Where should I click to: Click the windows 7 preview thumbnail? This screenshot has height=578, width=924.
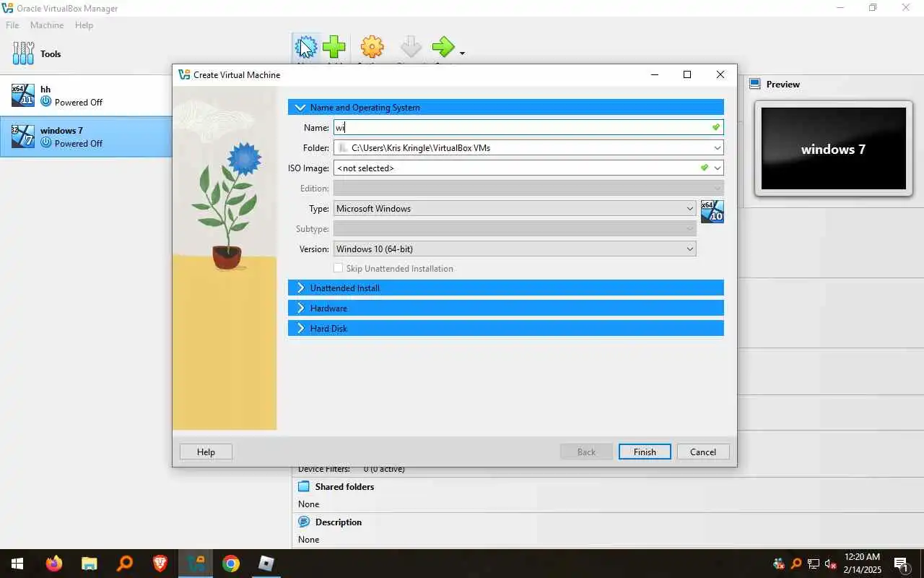(x=833, y=149)
